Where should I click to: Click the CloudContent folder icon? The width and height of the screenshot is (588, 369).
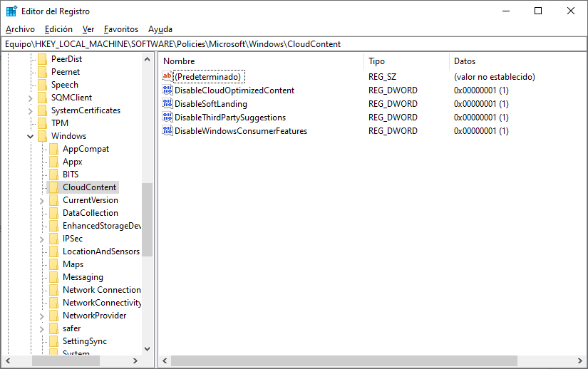pyautogui.click(x=53, y=187)
